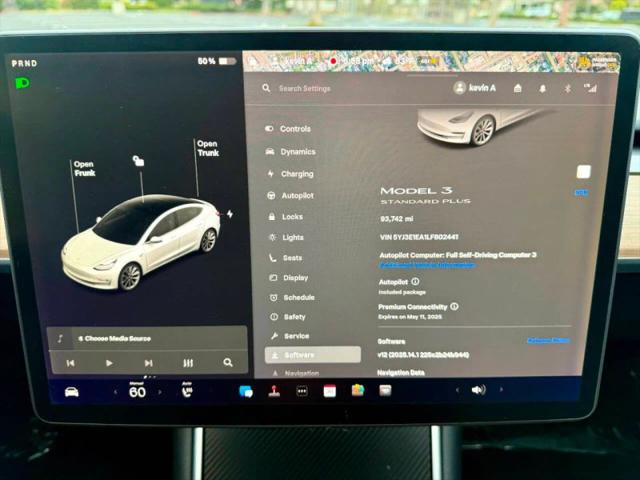The image size is (640, 480).
Task: Open the last app icon in the dock
Action: pos(385,391)
